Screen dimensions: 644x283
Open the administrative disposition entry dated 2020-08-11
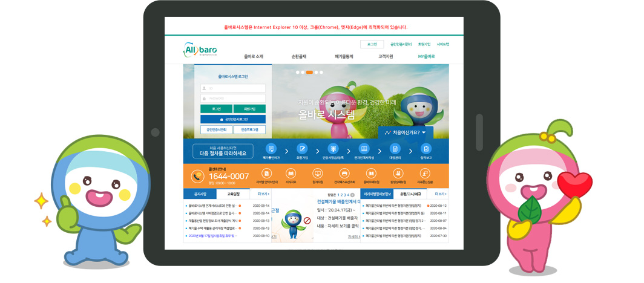tap(395, 213)
